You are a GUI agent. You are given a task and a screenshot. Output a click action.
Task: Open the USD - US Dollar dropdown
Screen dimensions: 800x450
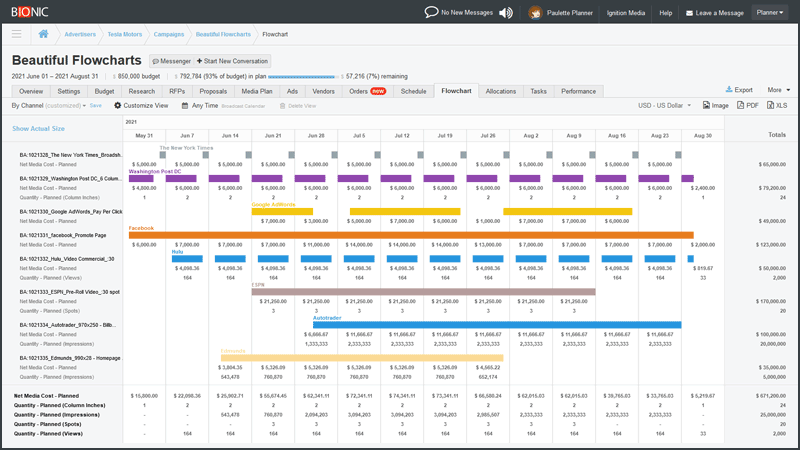tap(664, 106)
